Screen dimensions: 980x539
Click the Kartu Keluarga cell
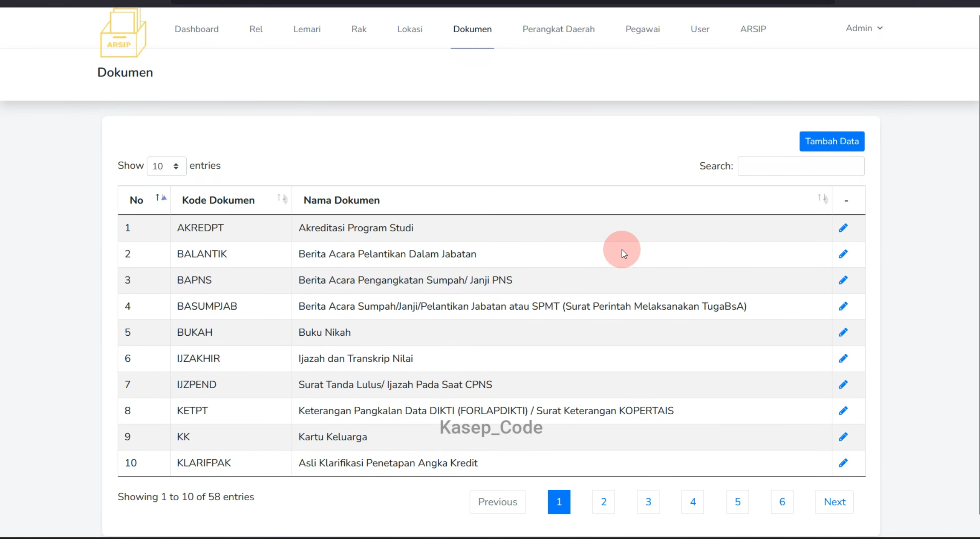(562, 437)
